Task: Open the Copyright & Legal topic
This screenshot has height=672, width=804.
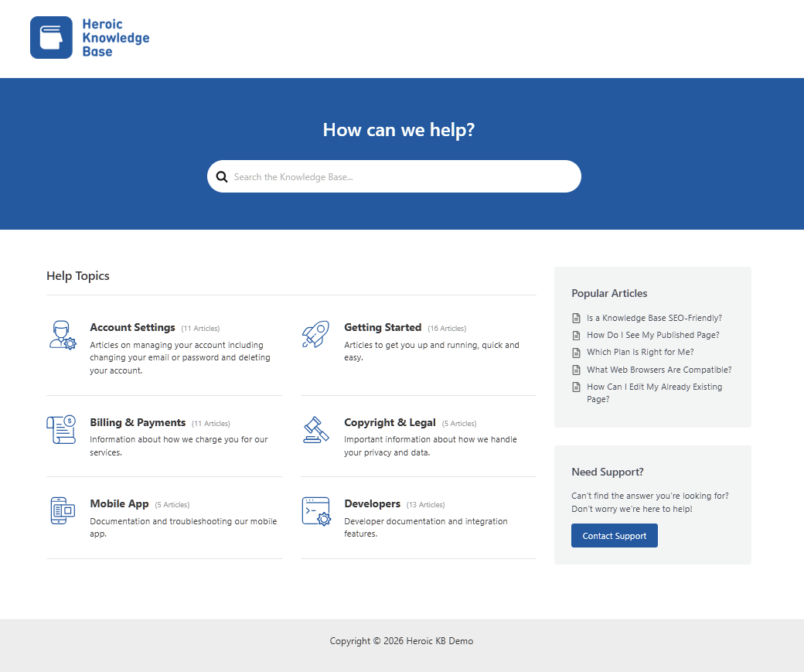Action: point(390,422)
